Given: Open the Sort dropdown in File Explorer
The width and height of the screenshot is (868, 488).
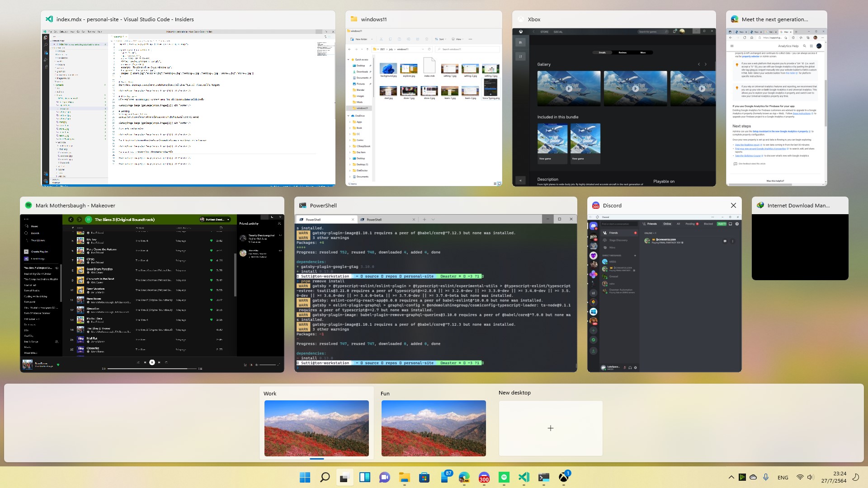Looking at the screenshot, I should pyautogui.click(x=439, y=39).
